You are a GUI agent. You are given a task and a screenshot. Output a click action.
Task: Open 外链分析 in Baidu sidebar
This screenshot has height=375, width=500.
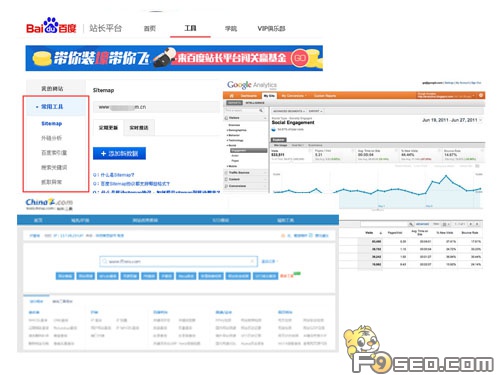pyautogui.click(x=51, y=138)
